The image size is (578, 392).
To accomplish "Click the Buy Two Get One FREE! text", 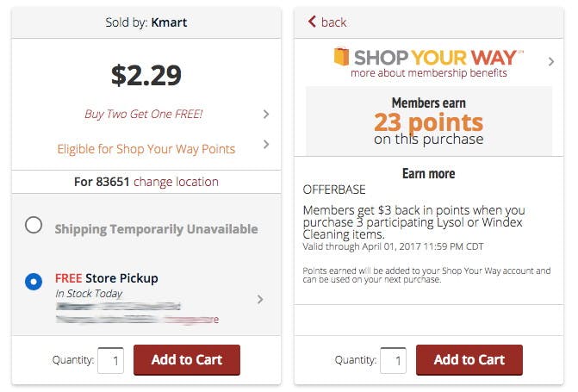I will tap(143, 114).
